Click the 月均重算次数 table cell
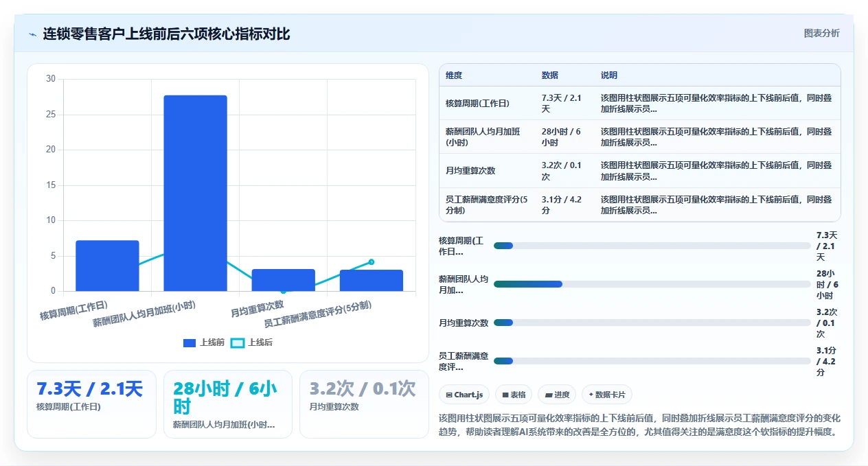This screenshot has width=868, height=466. click(487, 171)
